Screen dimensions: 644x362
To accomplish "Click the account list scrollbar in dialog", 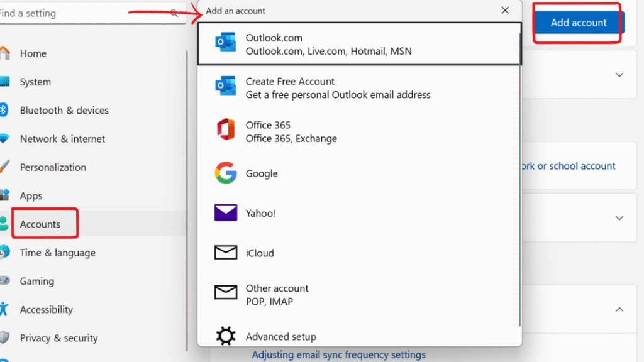I will click(519, 180).
